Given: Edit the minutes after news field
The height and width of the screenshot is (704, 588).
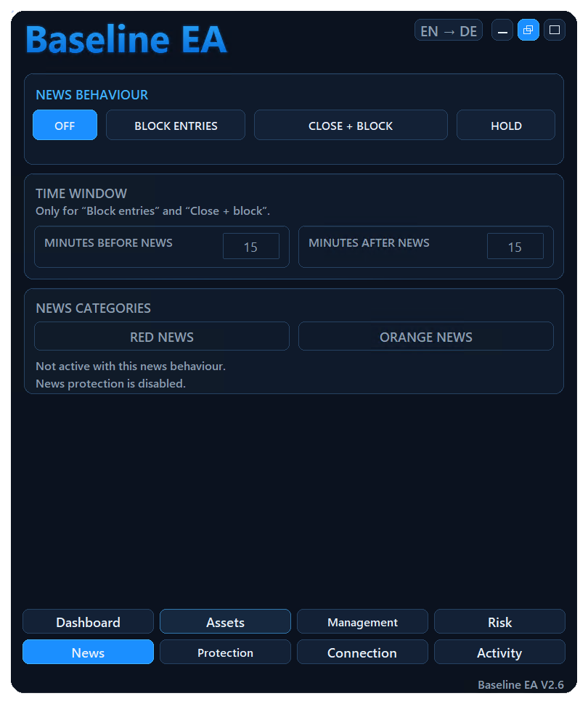Looking at the screenshot, I should pyautogui.click(x=515, y=247).
